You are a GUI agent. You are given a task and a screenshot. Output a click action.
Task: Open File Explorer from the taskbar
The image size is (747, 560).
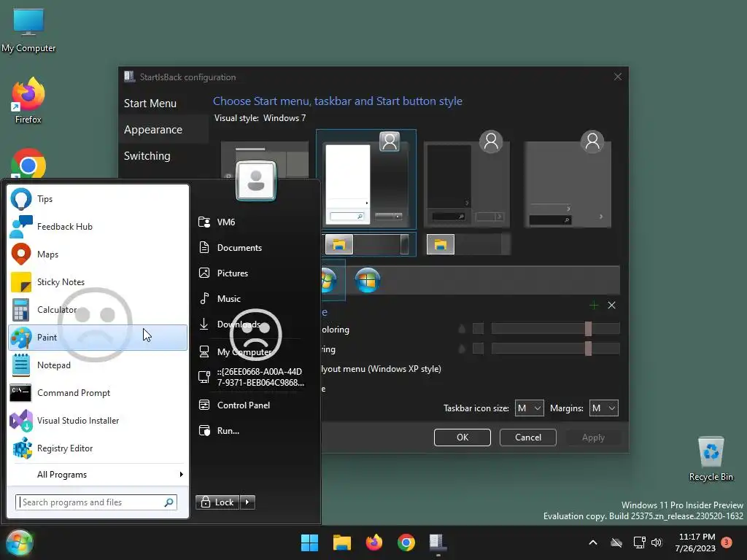pos(342,542)
